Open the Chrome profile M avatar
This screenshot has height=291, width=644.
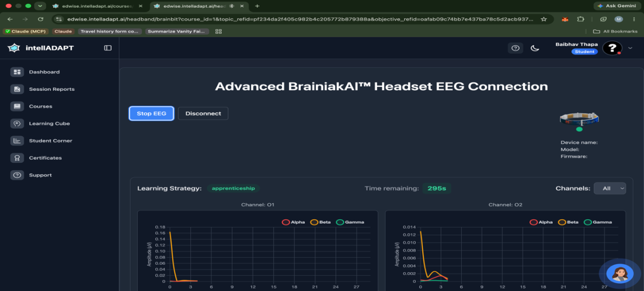(x=618, y=19)
